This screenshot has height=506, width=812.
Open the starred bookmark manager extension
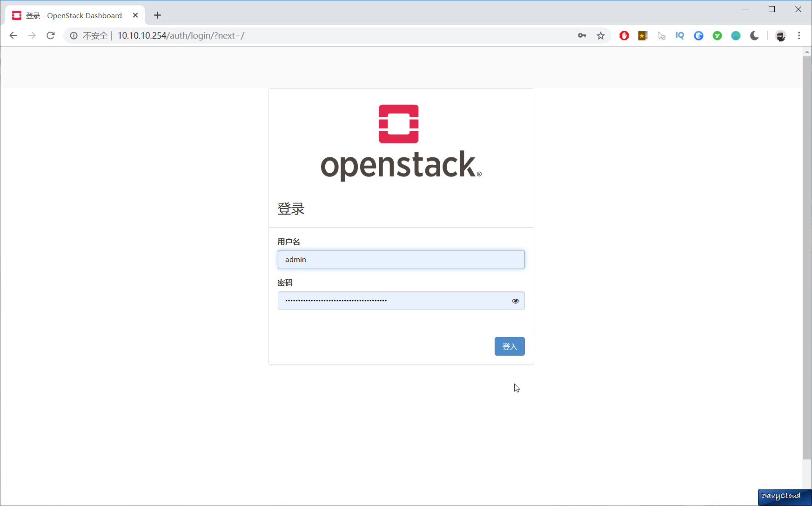pos(643,35)
